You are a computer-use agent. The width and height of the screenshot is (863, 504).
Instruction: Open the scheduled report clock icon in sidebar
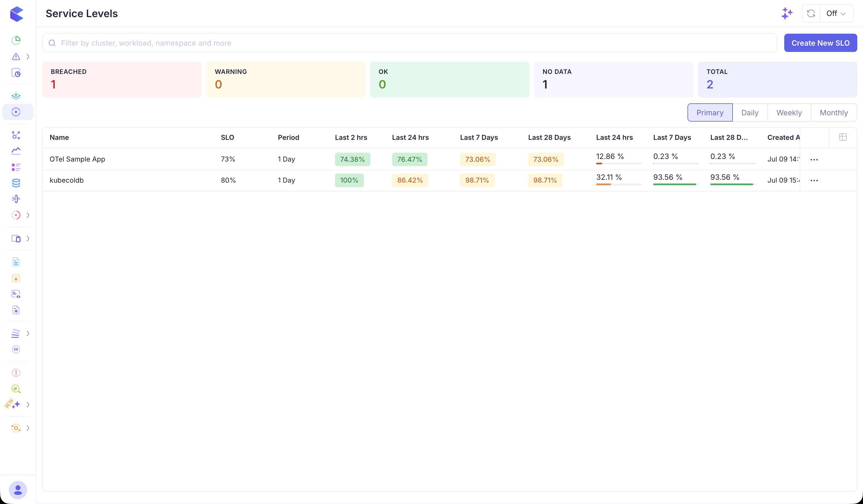click(x=16, y=72)
